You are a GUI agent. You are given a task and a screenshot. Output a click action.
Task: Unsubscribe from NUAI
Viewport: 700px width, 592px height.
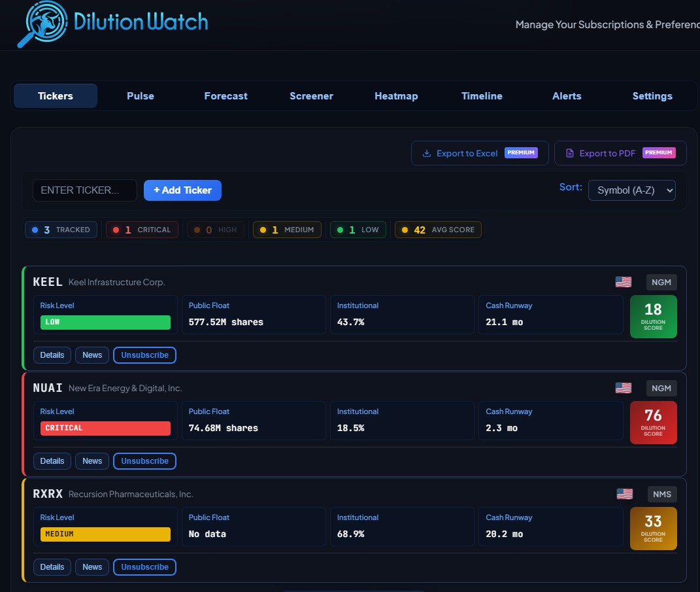tap(144, 461)
